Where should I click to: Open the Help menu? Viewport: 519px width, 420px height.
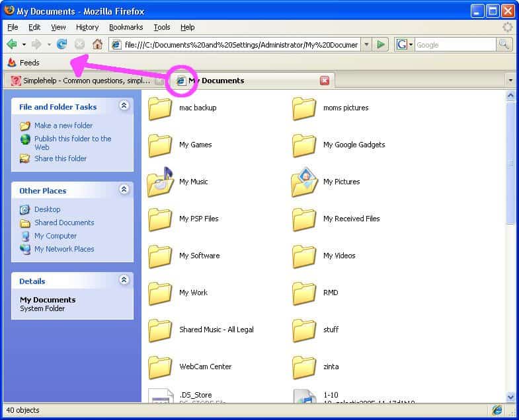(187, 27)
